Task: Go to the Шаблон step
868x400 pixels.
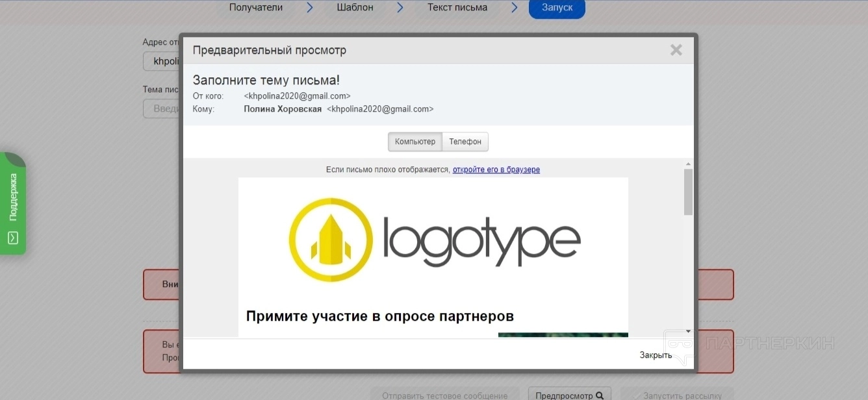Action: tap(355, 8)
